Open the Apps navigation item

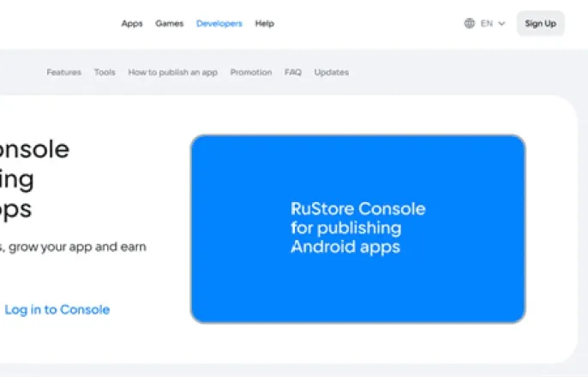tap(132, 24)
